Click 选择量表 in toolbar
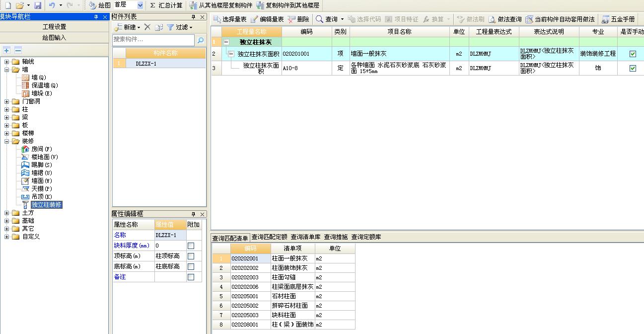This screenshot has height=334, width=644. pyautogui.click(x=230, y=19)
